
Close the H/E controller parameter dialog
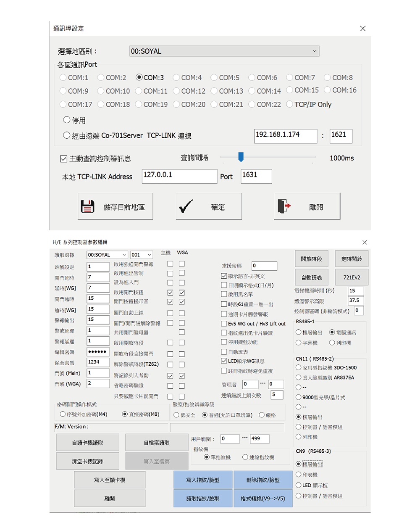tap(365, 243)
